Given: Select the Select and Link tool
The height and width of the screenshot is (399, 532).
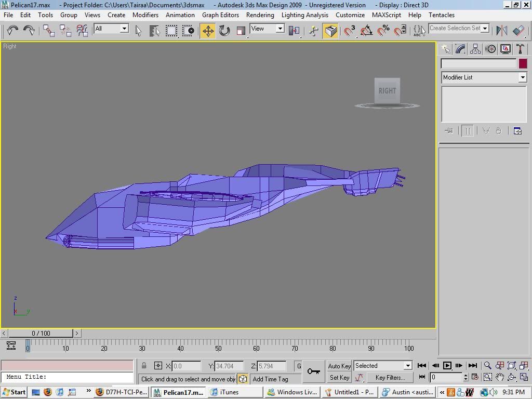Looking at the screenshot, I should (x=48, y=31).
